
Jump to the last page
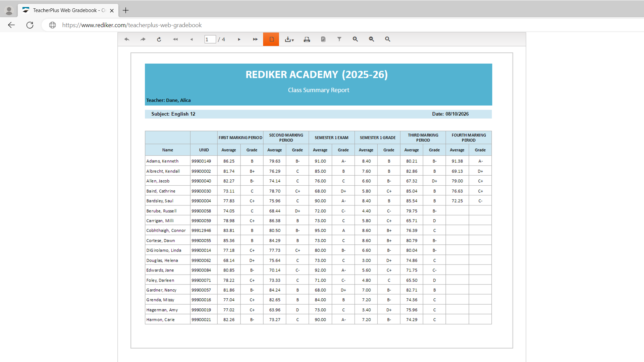(255, 39)
